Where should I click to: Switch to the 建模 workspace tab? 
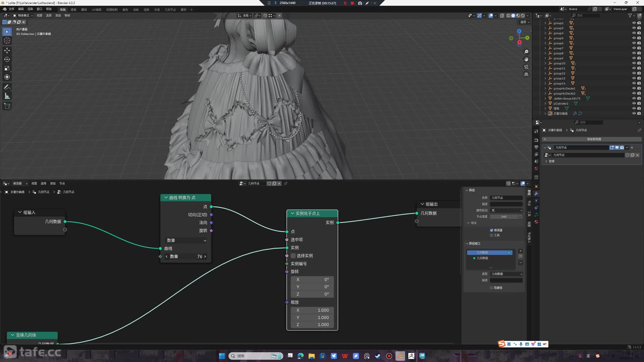coord(73,10)
